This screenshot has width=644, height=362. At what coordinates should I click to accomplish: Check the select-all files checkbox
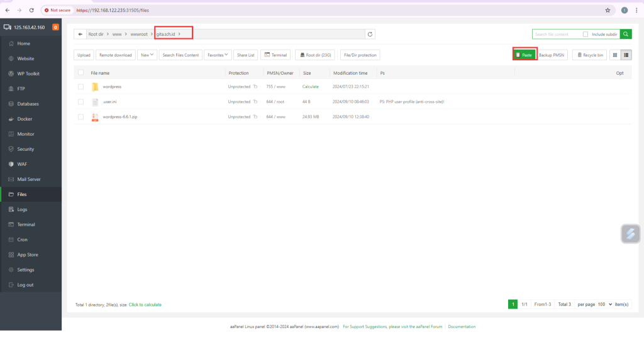click(80, 73)
